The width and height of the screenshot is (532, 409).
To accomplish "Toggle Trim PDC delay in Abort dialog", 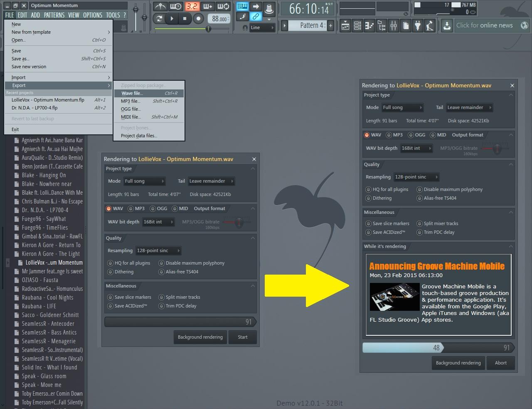I will click(x=420, y=232).
